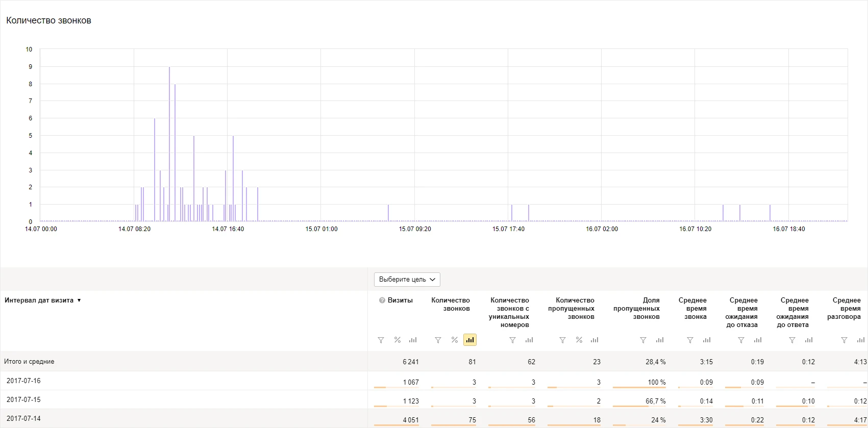Open filter for Среднее время звонка
This screenshot has width=868, height=428.
pyautogui.click(x=690, y=340)
